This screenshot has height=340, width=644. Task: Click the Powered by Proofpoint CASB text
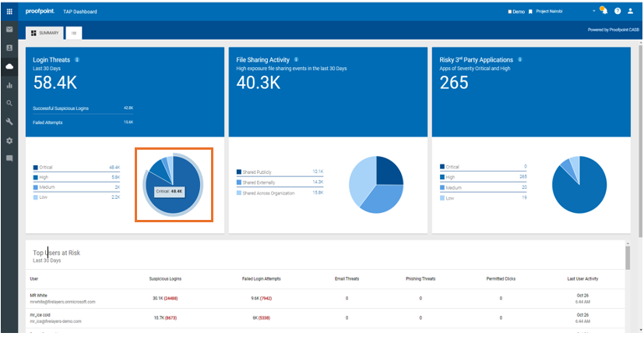pos(613,30)
